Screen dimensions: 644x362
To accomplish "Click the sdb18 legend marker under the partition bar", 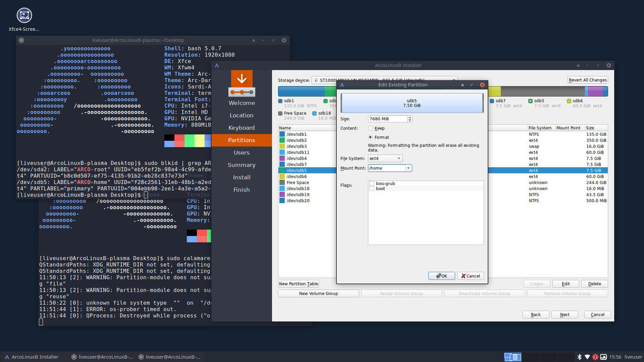I will tap(315, 114).
